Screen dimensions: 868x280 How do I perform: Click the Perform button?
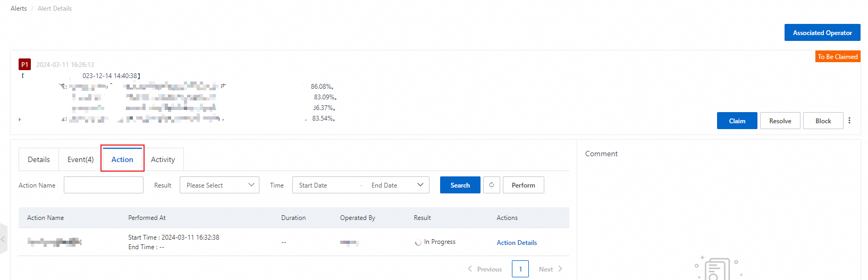(x=523, y=185)
